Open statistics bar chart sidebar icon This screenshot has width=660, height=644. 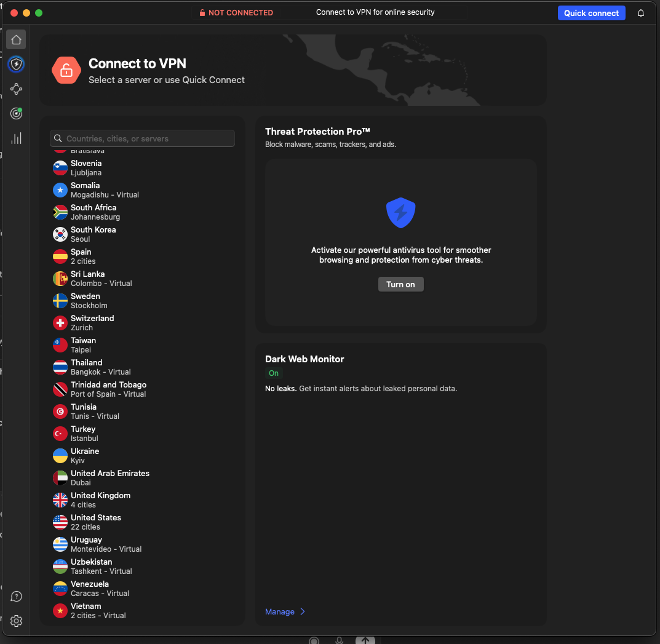click(17, 138)
